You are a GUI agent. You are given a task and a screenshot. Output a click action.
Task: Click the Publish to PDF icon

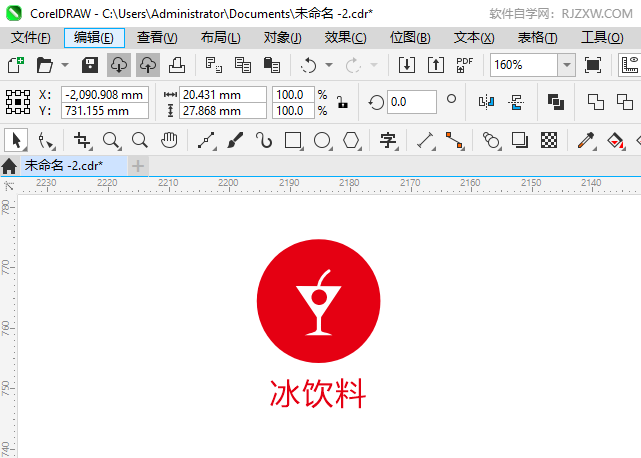point(464,65)
